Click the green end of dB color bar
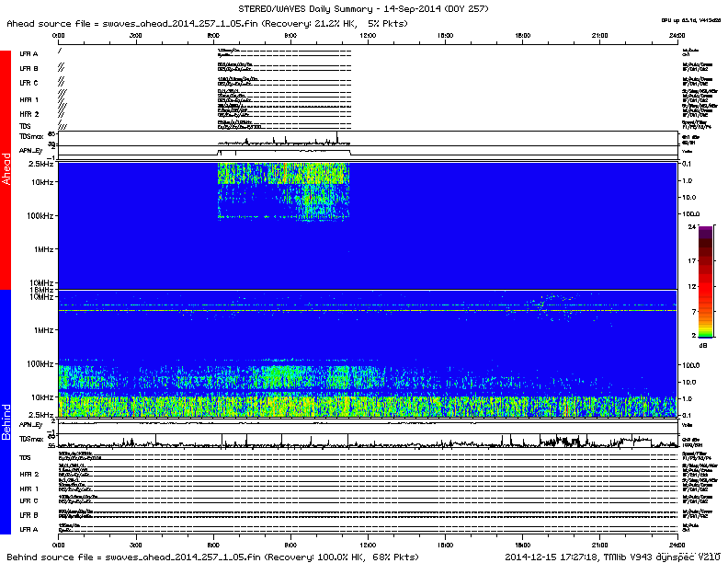The image size is (728, 563). click(x=705, y=335)
